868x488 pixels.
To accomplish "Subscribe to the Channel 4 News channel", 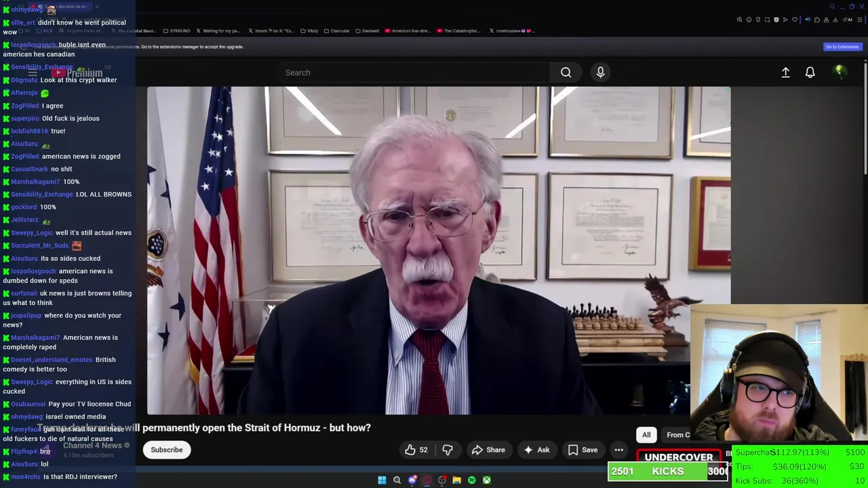I will pos(166,449).
